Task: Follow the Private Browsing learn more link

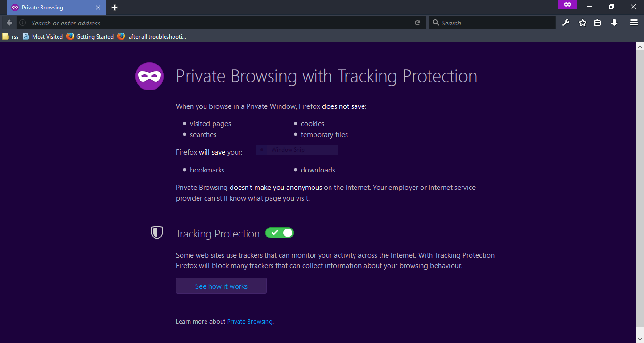Action: [250, 322]
